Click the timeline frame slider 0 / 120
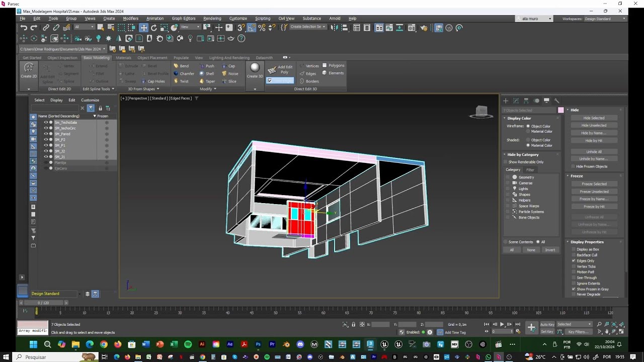 [x=44, y=303]
